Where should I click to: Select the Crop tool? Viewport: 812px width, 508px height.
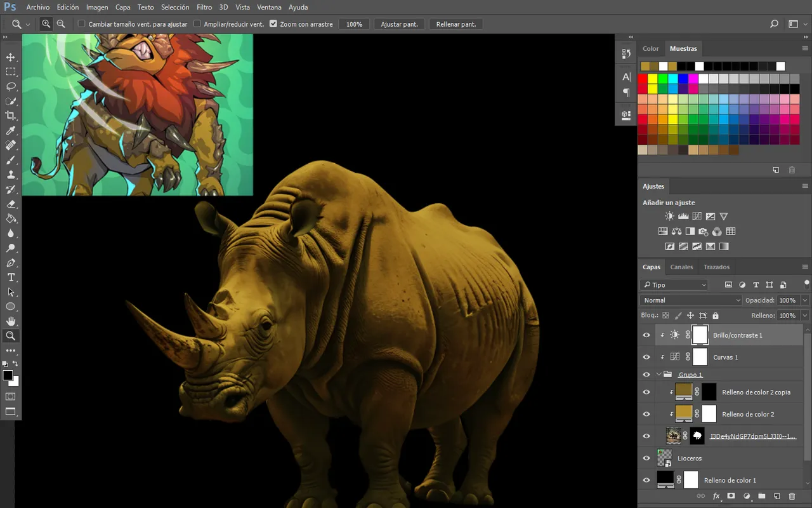pyautogui.click(x=11, y=116)
